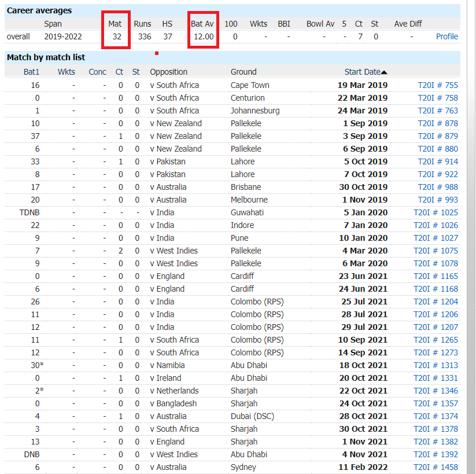Viewport: 476px width, 474px height.
Task: Open match link T20I # 763
Action: point(438,111)
